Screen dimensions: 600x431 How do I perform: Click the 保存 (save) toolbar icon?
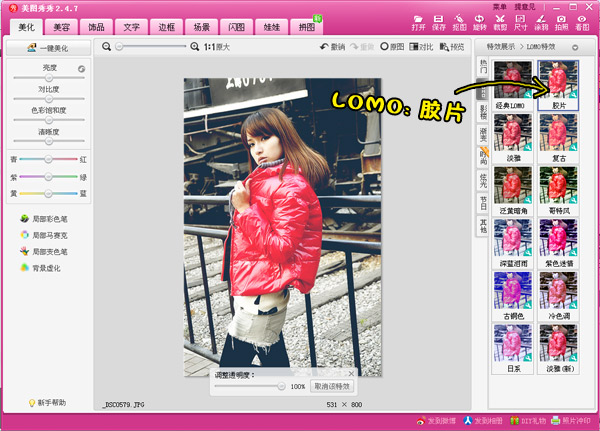[x=438, y=22]
